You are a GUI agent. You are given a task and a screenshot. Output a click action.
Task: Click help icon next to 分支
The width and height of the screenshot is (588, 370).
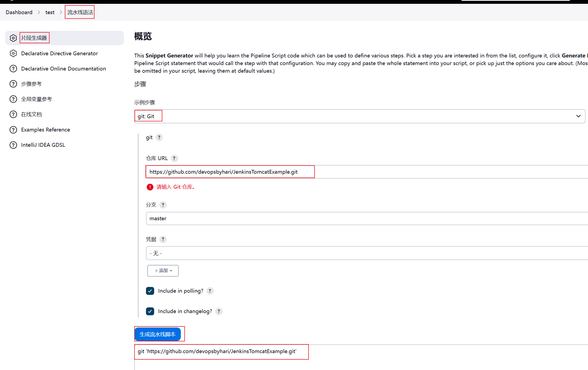163,205
